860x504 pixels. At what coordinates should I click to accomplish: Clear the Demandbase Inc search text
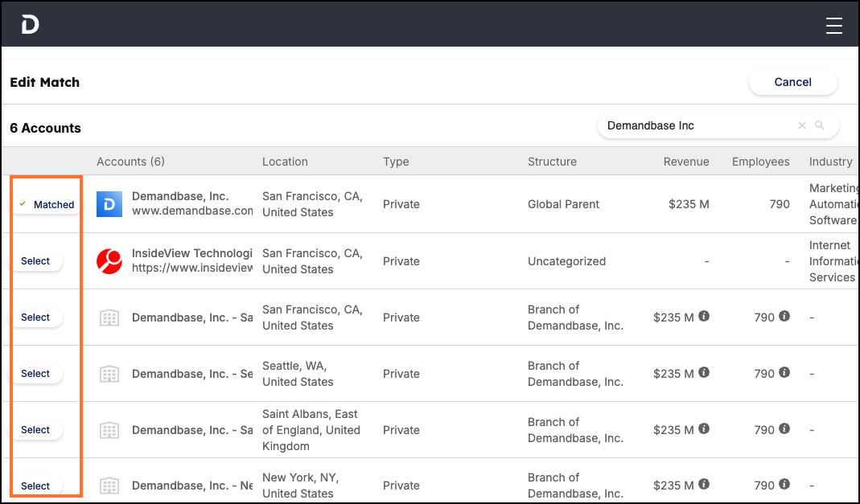(x=802, y=125)
